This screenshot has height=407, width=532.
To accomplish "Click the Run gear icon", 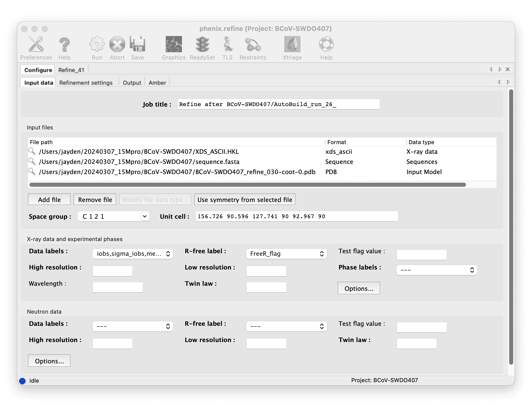I will pyautogui.click(x=97, y=44).
